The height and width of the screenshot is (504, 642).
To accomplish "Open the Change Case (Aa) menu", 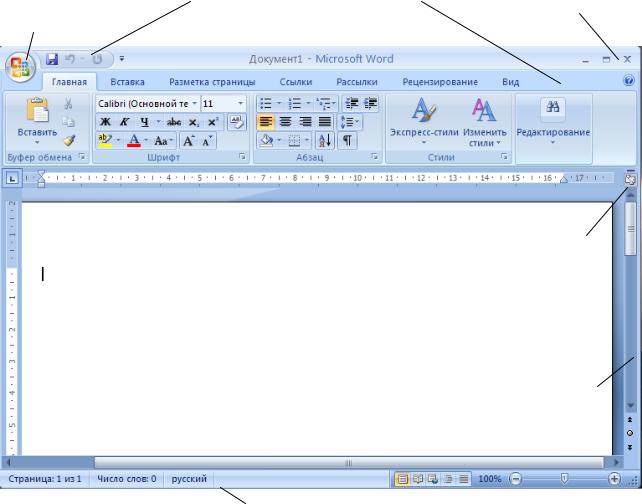I will click(163, 141).
